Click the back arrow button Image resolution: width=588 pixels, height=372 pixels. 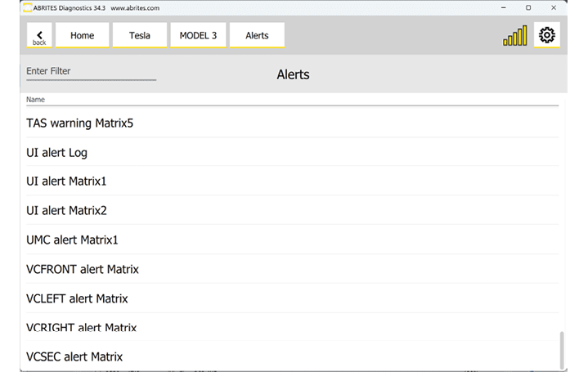point(39,36)
